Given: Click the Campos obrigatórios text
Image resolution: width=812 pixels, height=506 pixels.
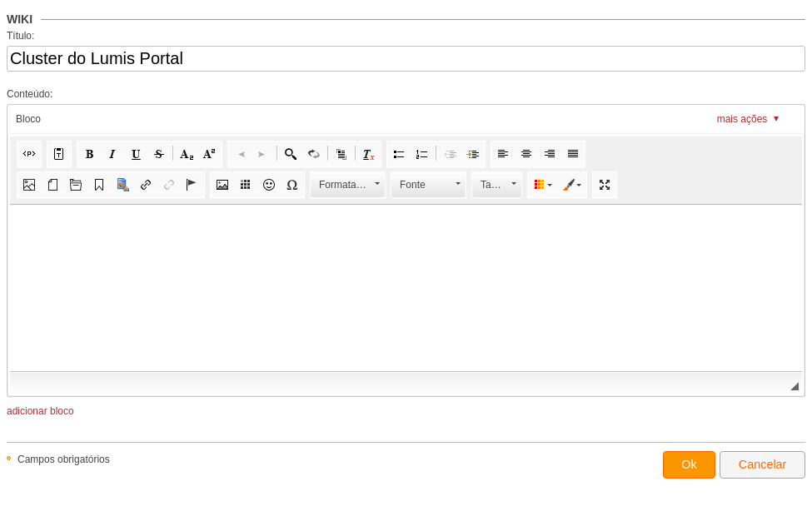Looking at the screenshot, I should (x=63, y=459).
